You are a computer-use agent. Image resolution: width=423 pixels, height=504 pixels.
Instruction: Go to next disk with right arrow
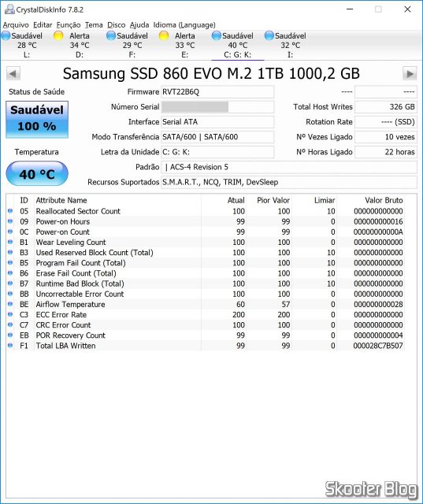pos(410,73)
